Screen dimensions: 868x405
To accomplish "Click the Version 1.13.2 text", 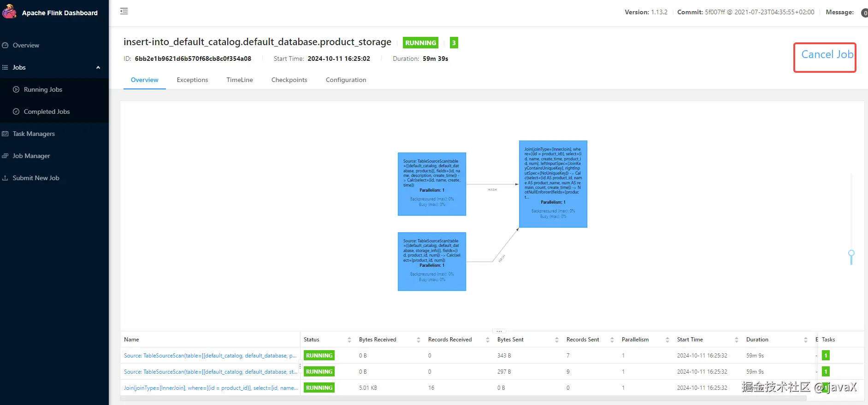I will point(646,12).
